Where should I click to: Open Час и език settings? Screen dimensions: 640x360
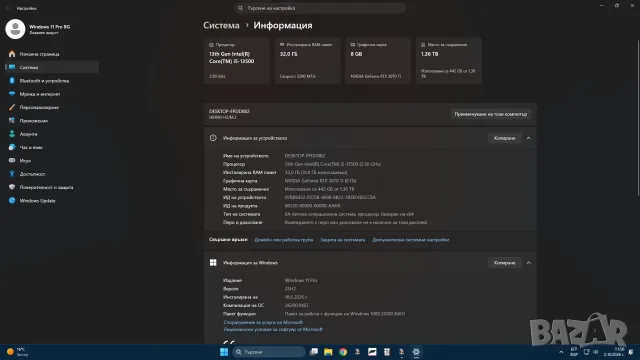click(31, 147)
